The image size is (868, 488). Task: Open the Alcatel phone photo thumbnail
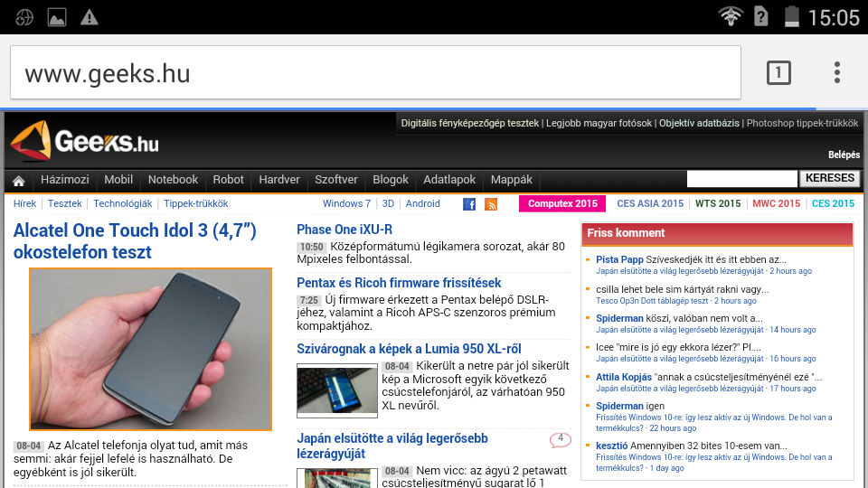pyautogui.click(x=150, y=349)
